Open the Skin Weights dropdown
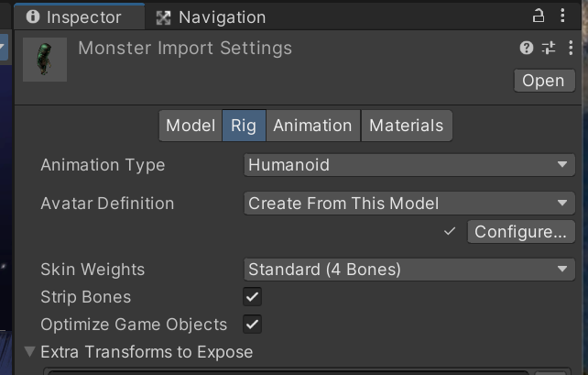This screenshot has height=375, width=588. click(x=409, y=270)
